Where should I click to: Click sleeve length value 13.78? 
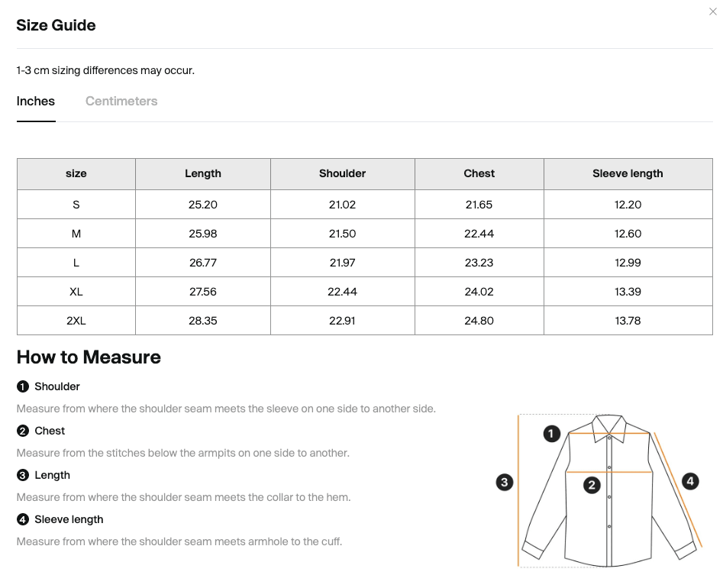[x=628, y=321]
